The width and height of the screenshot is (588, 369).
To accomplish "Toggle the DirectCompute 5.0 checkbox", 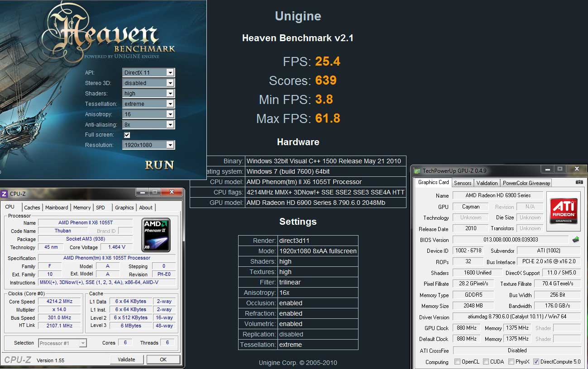I will [x=536, y=362].
